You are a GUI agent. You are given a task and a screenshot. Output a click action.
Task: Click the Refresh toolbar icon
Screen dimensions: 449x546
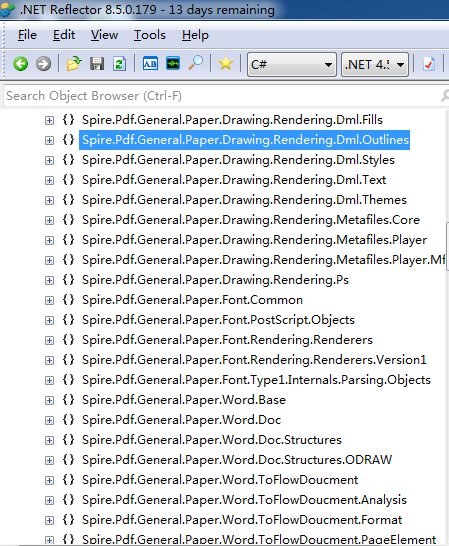pos(119,64)
